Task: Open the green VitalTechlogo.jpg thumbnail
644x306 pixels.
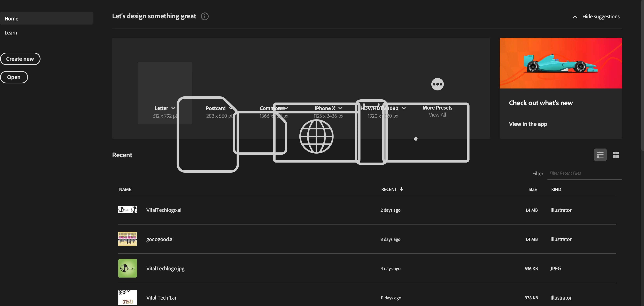Action: 128,268
